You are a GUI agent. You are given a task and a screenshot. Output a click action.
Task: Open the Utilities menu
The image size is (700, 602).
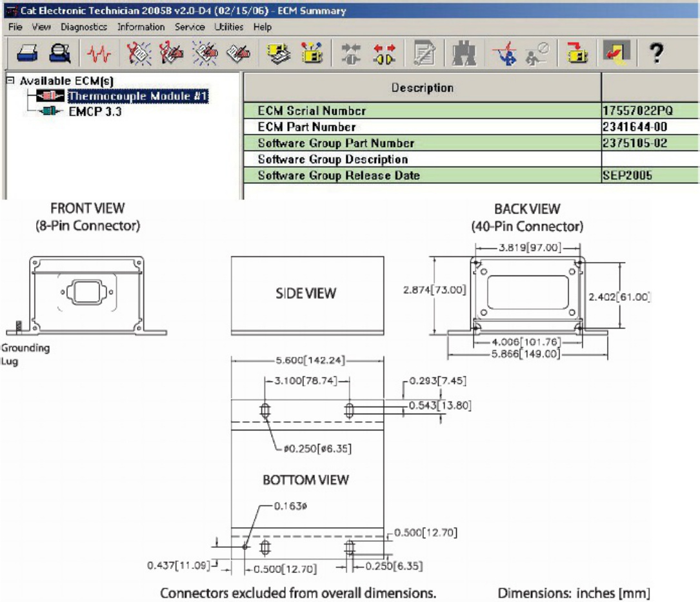[x=228, y=27]
